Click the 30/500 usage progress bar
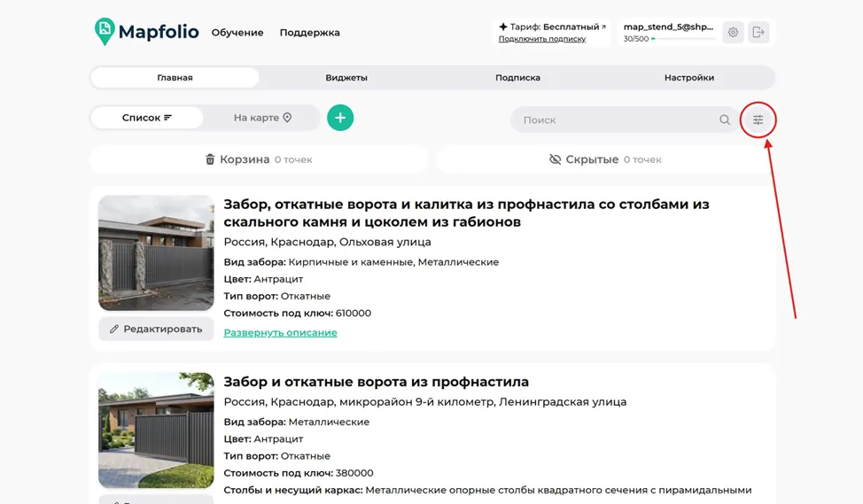The width and height of the screenshot is (863, 504). pos(683,39)
